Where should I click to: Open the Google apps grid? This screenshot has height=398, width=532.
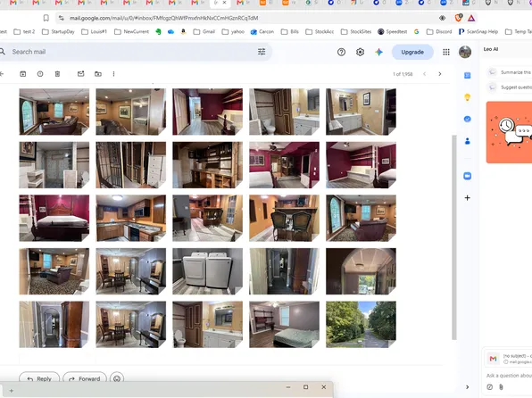coord(446,52)
